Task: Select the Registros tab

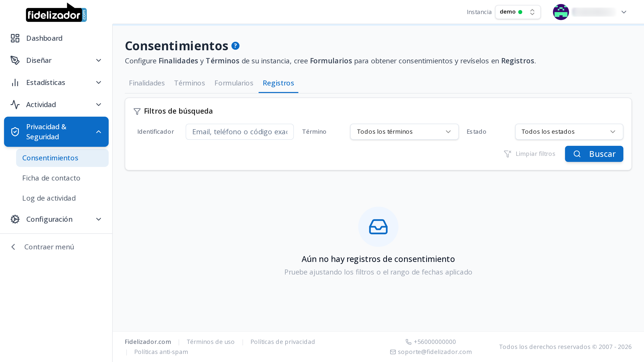Action: click(278, 83)
